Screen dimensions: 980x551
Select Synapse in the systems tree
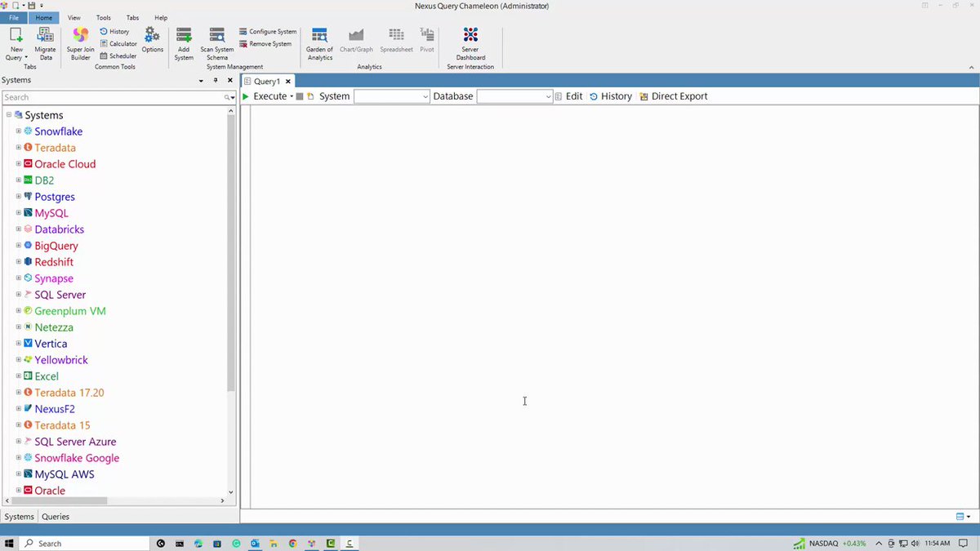tap(54, 278)
